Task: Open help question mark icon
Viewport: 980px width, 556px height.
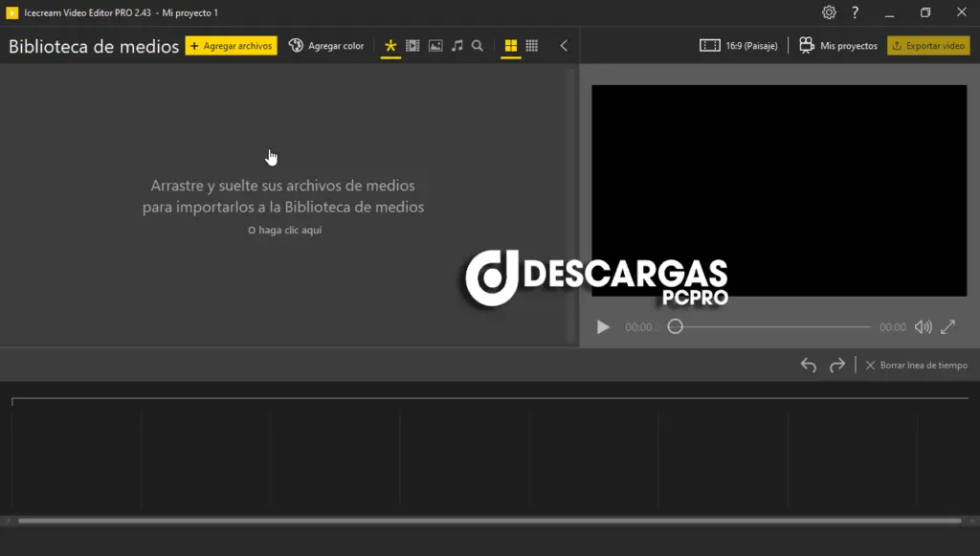Action: point(856,12)
